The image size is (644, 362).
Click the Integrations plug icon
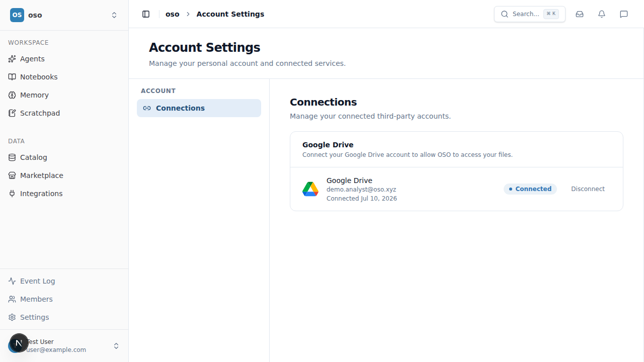[x=12, y=194]
